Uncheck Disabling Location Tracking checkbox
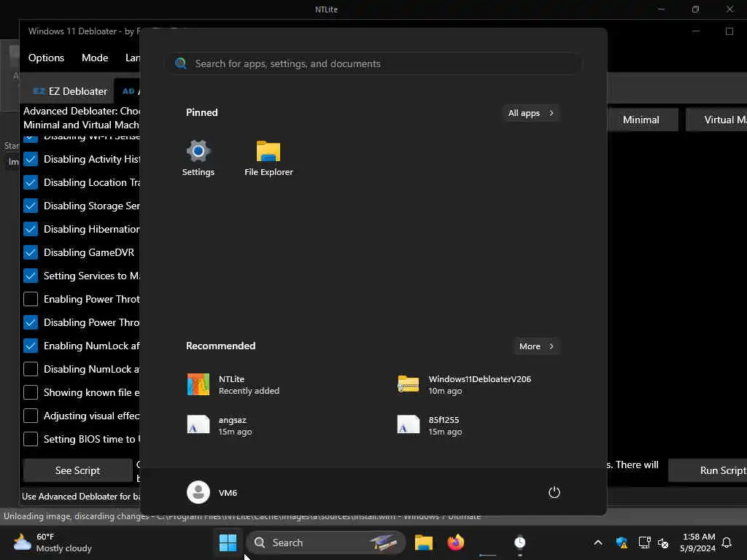Viewport: 747px width, 560px height. tap(31, 182)
